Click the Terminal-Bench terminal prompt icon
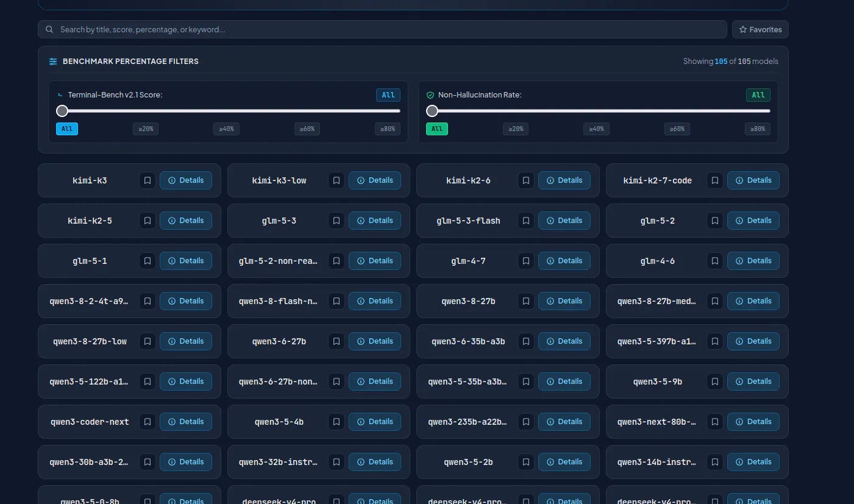The height and width of the screenshot is (504, 854). point(60,95)
